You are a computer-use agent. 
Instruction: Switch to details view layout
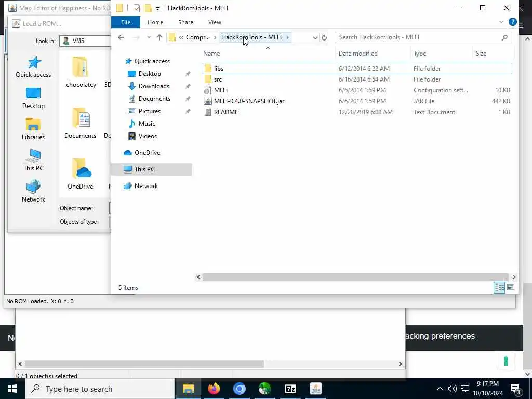click(x=499, y=287)
